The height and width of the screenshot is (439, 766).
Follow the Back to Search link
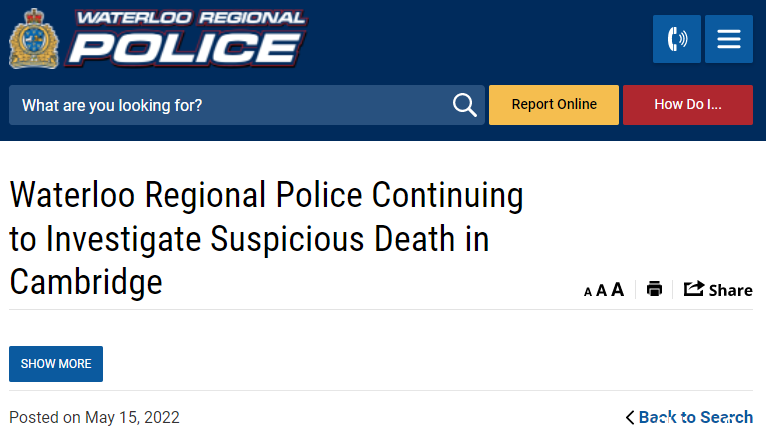696,418
